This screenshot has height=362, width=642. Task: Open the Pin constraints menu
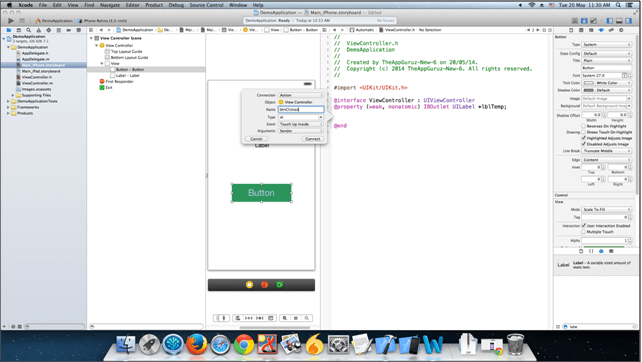[x=249, y=318]
